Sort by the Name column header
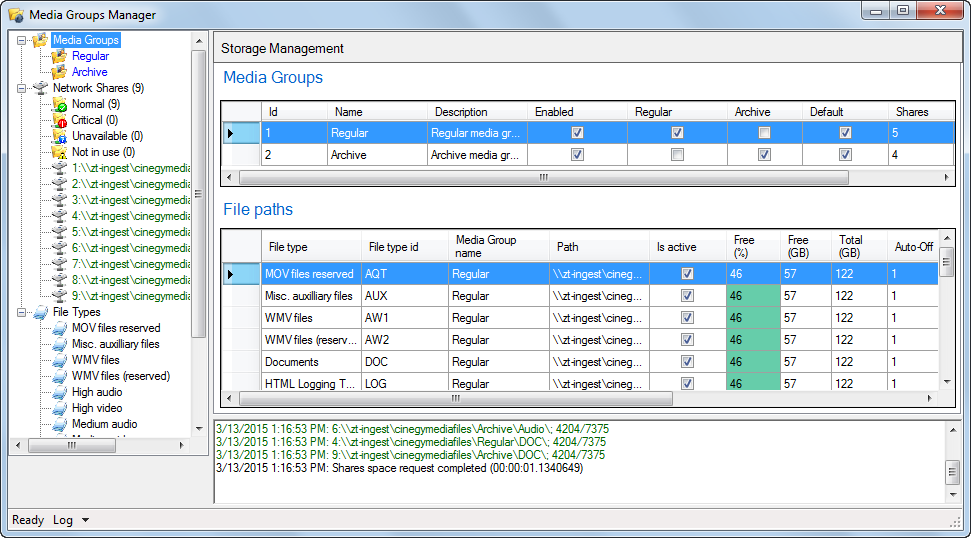971x538 pixels. tap(377, 112)
